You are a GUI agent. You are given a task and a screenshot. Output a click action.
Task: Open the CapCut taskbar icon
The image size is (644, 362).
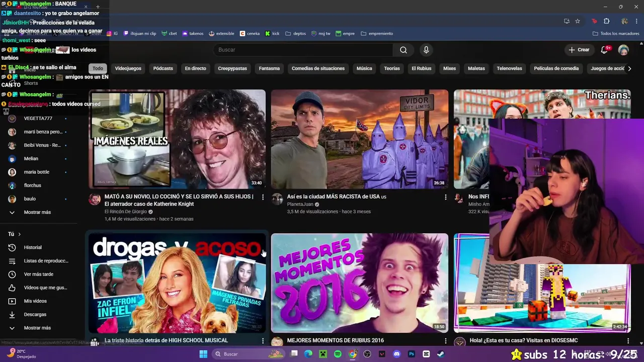coord(426,354)
